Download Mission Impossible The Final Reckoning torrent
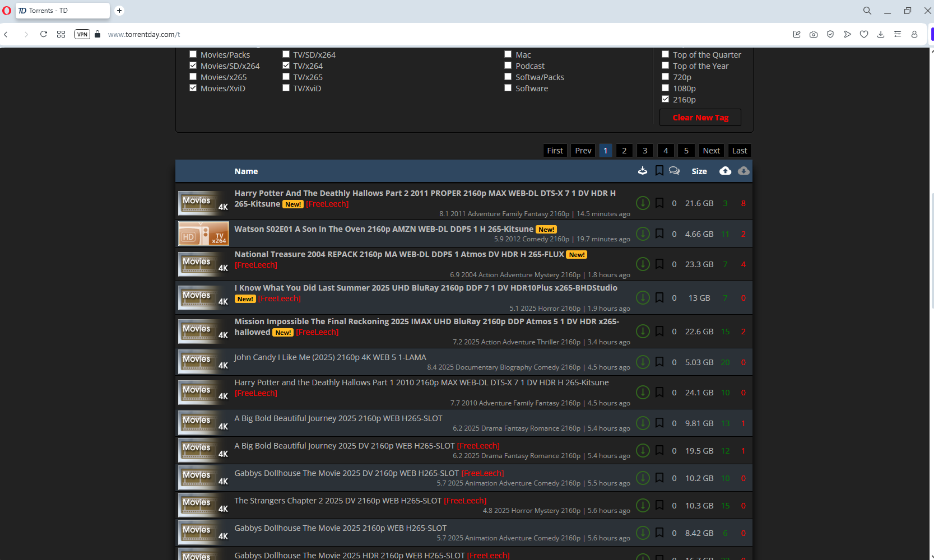The image size is (934, 560). coord(643,331)
